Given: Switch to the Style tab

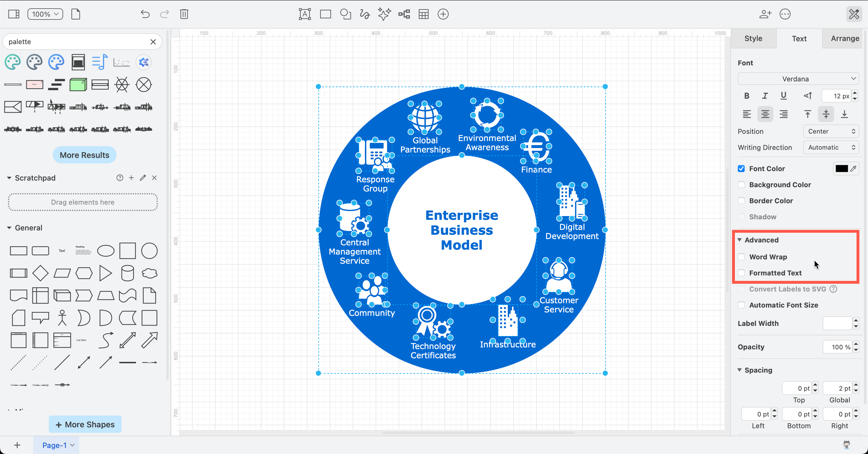Looking at the screenshot, I should coord(753,38).
